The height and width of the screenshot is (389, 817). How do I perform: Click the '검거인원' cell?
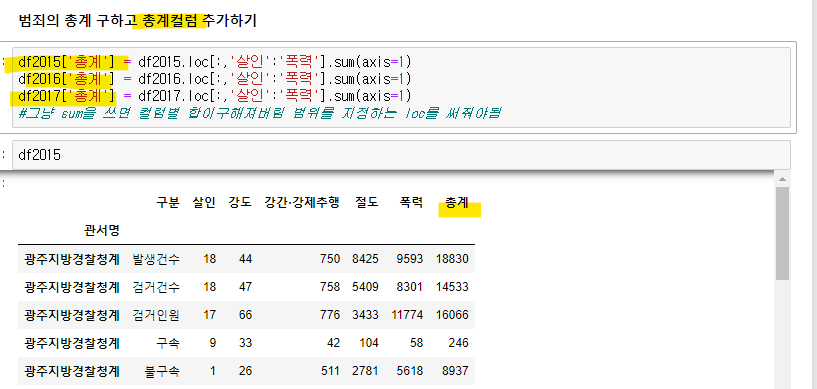(156, 315)
